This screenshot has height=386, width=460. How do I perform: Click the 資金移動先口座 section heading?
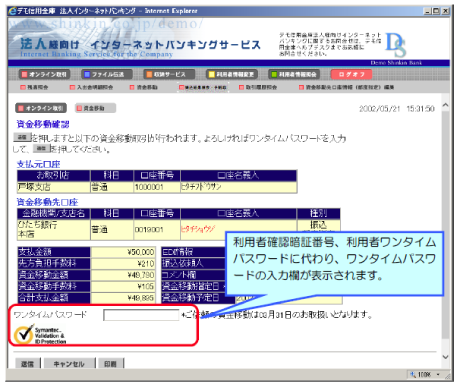click(x=47, y=202)
